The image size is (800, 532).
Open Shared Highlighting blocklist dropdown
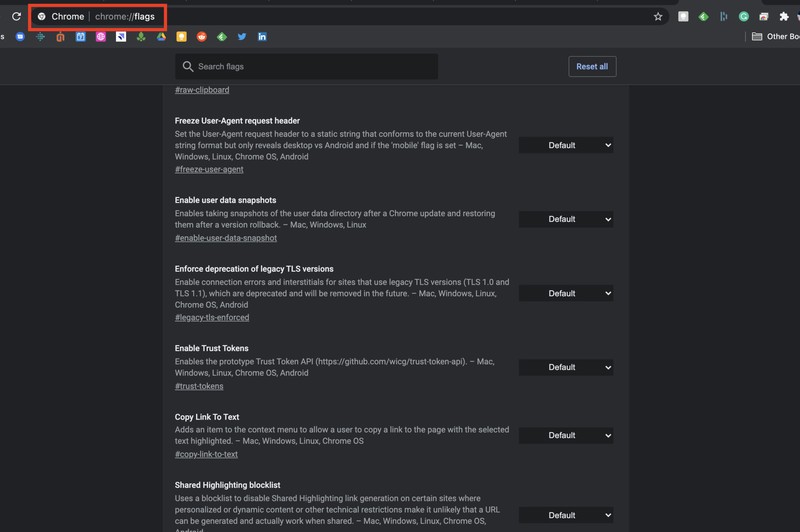click(x=566, y=515)
